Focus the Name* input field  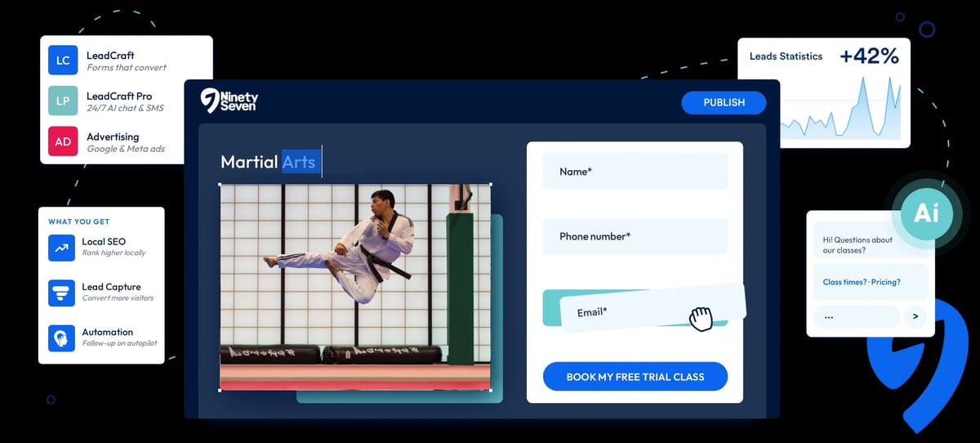pyautogui.click(x=635, y=172)
